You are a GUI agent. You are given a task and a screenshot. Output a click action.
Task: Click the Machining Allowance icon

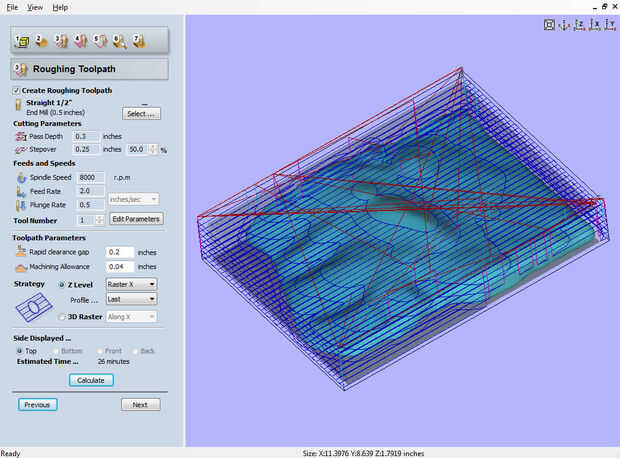click(21, 268)
